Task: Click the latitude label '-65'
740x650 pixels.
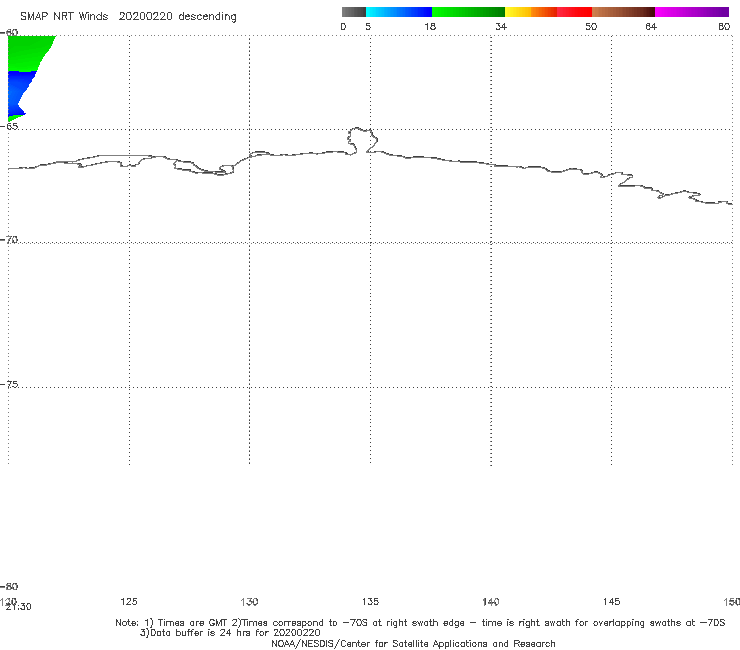Action: coord(9,127)
